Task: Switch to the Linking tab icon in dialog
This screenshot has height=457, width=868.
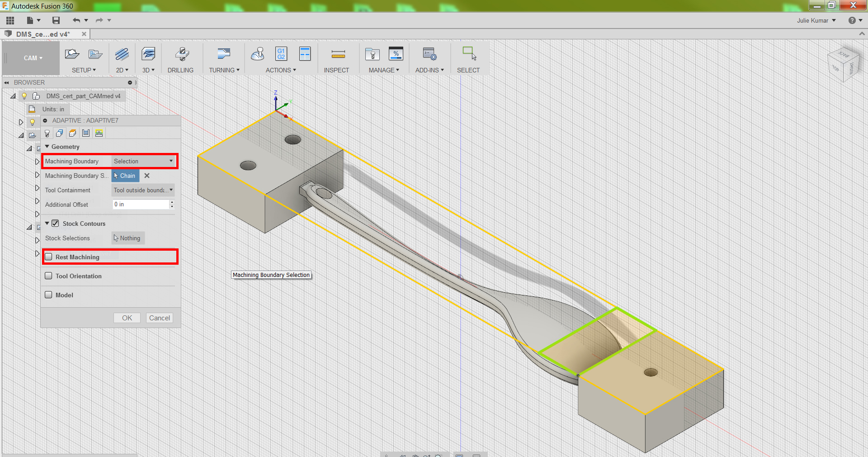Action: click(x=99, y=133)
